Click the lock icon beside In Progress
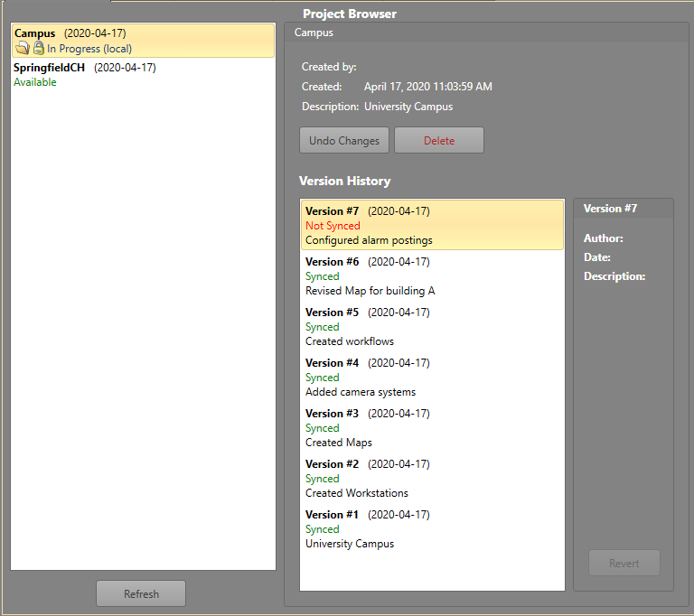This screenshot has height=616, width=694. click(x=38, y=49)
